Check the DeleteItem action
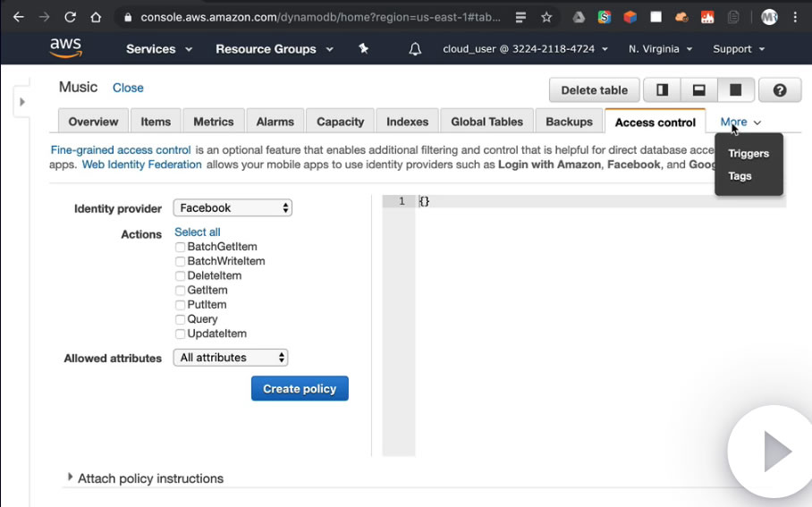This screenshot has height=507, width=812. pyautogui.click(x=181, y=276)
